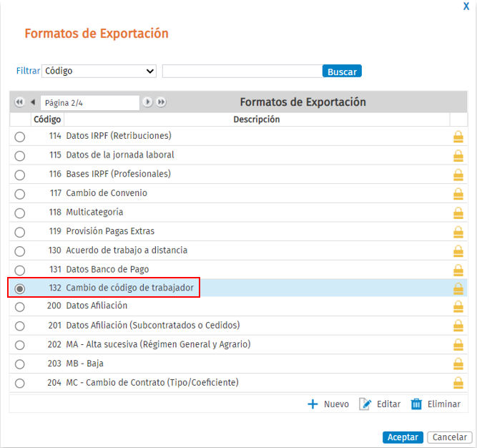Select radio for 114 Datos IRPF (Retribuciones)
The width and height of the screenshot is (477, 448).
[x=20, y=137]
